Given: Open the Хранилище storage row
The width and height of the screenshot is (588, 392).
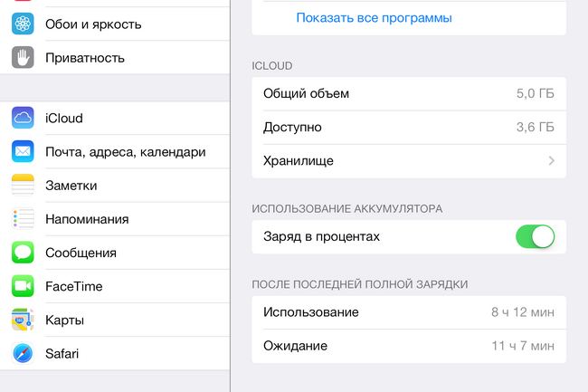Looking at the screenshot, I should (x=409, y=161).
